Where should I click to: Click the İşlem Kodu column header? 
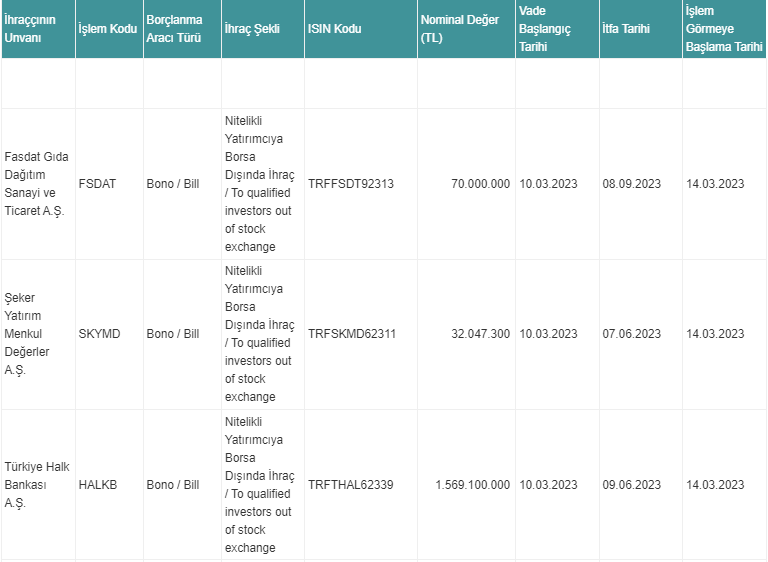click(109, 29)
